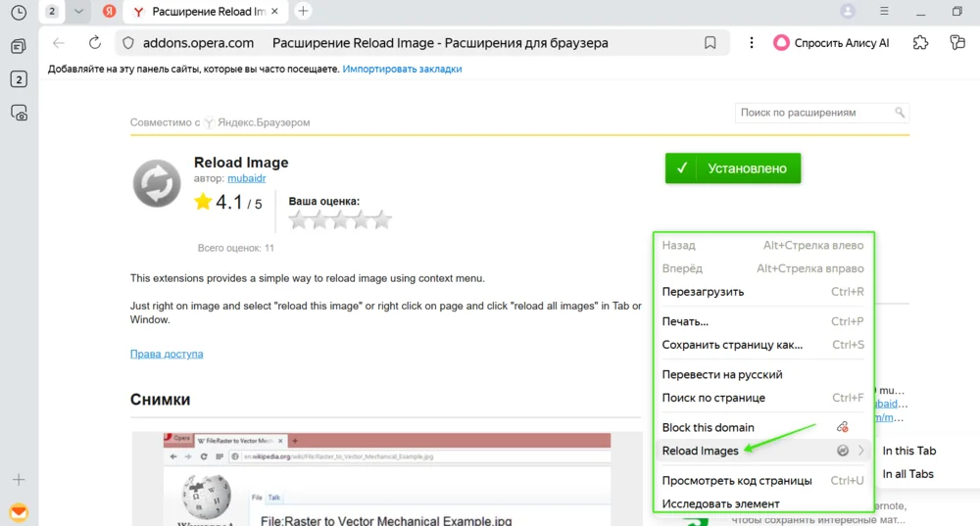Go back with the arrow button
Viewport: 980px width, 526px height.
tap(59, 43)
